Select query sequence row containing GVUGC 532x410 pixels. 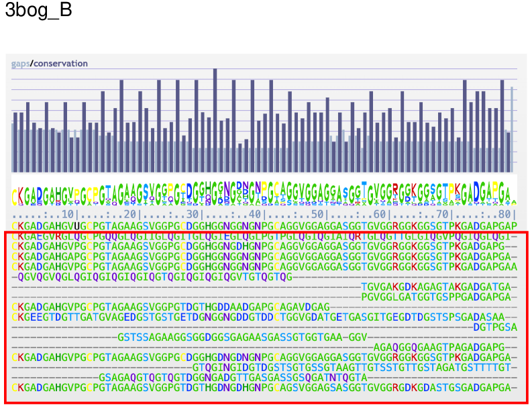point(264,225)
